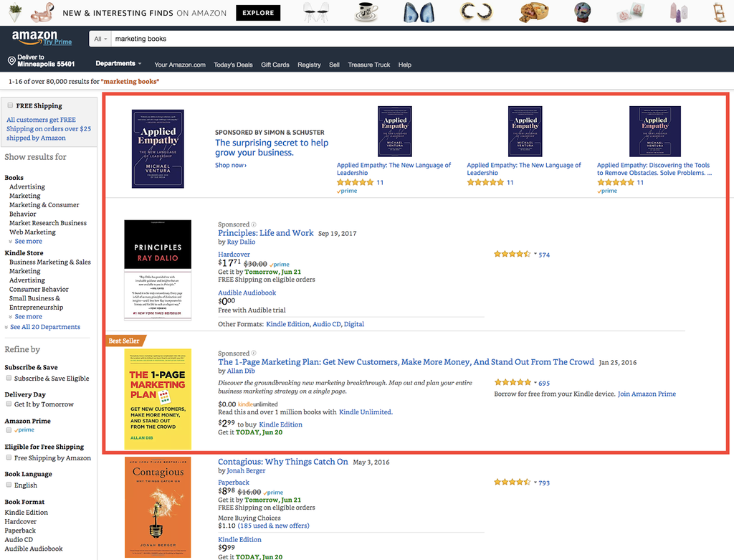The width and height of the screenshot is (734, 560).
Task: Click the star rating for Principles: Life and Work
Action: click(512, 255)
